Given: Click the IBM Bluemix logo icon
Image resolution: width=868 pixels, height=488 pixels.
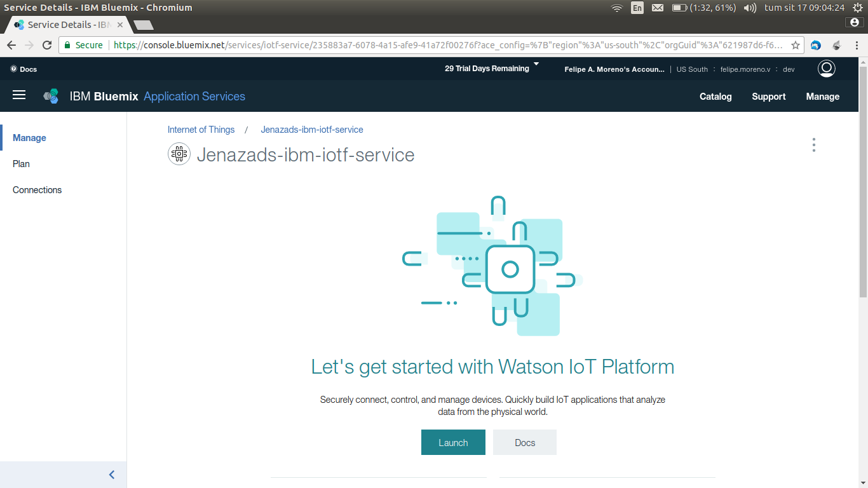Looking at the screenshot, I should [51, 97].
